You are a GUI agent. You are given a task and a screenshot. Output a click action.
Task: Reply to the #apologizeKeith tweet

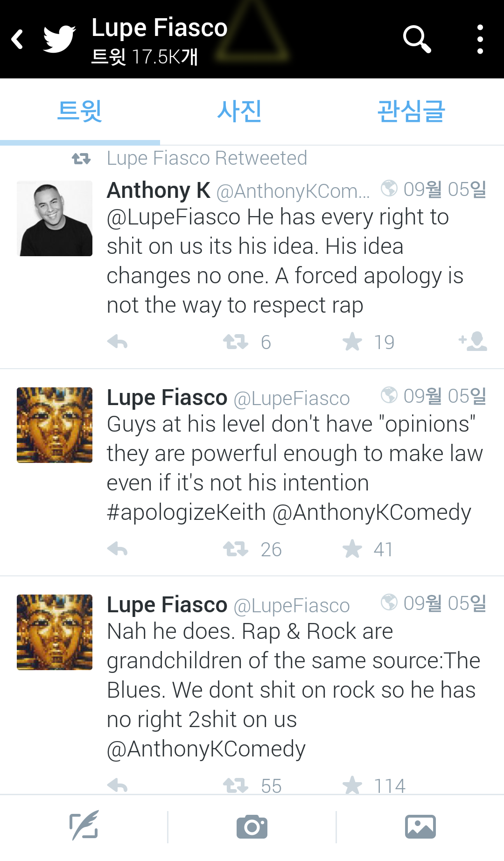point(117,549)
